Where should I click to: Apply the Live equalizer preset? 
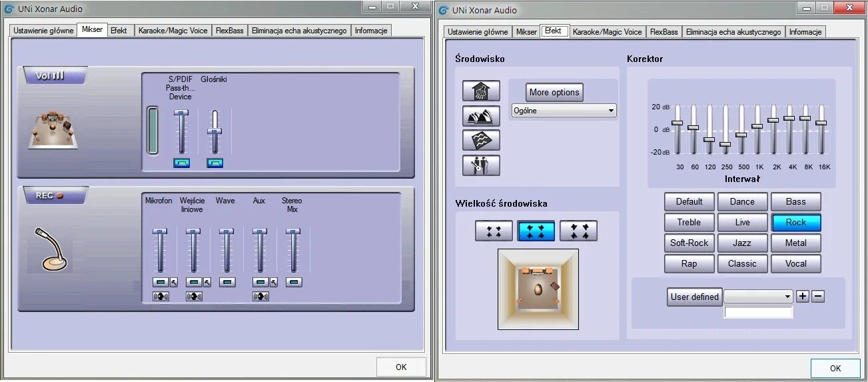742,222
